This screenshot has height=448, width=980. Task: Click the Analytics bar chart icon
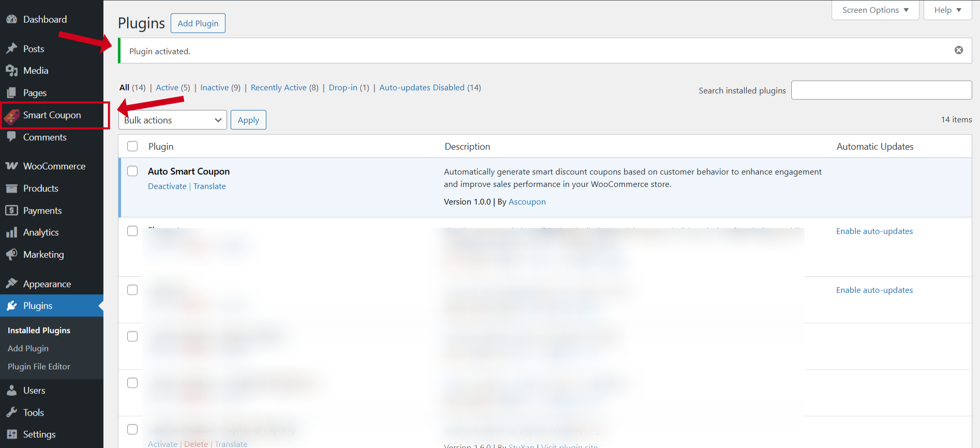[x=11, y=233]
